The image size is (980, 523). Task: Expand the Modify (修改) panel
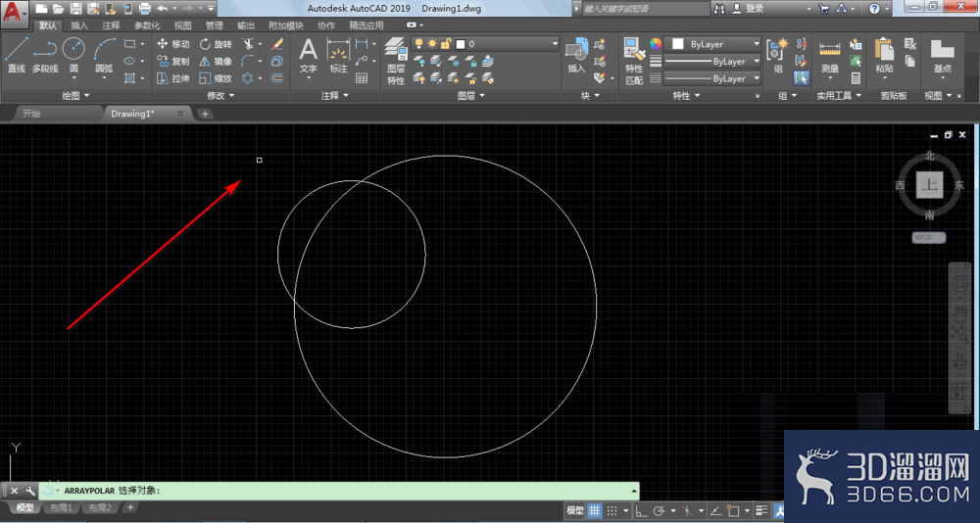pyautogui.click(x=220, y=96)
